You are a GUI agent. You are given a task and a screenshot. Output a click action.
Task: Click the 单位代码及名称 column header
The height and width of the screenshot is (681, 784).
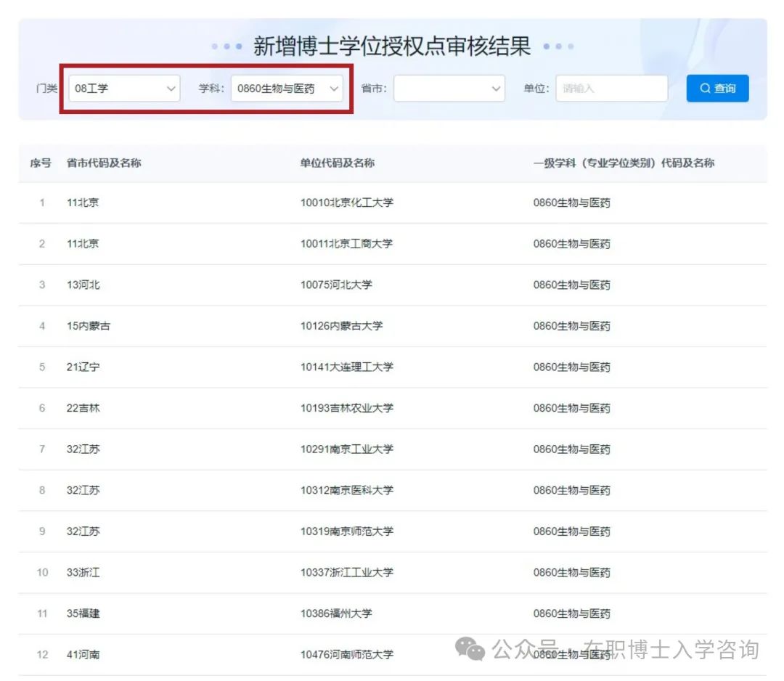pos(338,163)
